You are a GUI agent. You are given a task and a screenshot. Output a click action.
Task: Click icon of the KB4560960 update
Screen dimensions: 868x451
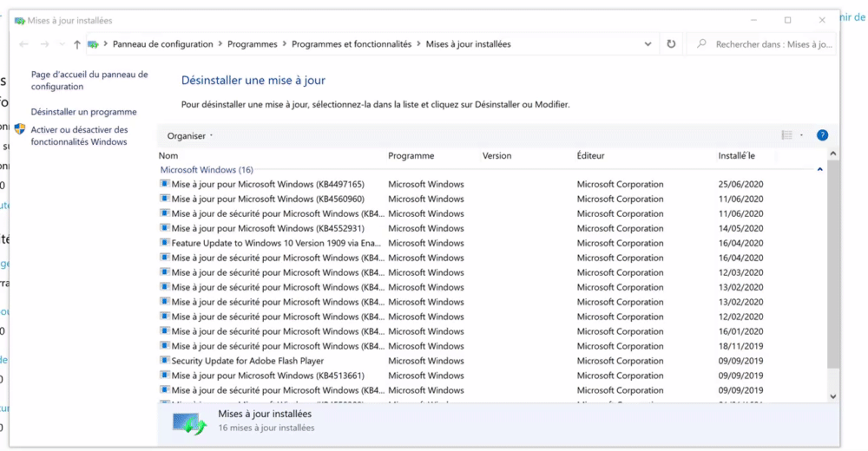(x=164, y=198)
